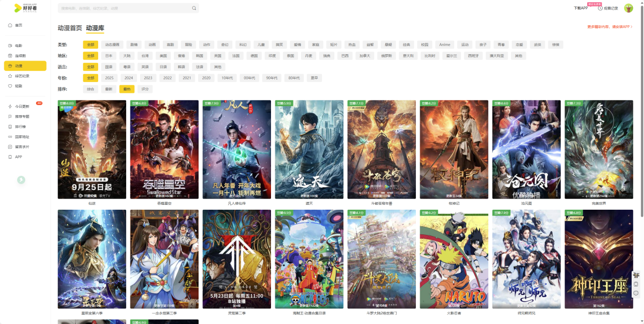The image size is (644, 324).
Task: Click the 综艺纪录 star sidebar icon
Action: 10,76
